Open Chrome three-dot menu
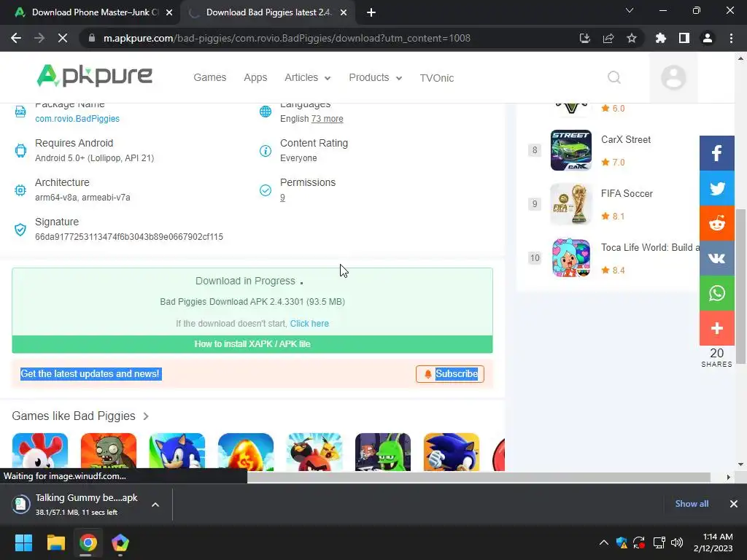 (731, 38)
